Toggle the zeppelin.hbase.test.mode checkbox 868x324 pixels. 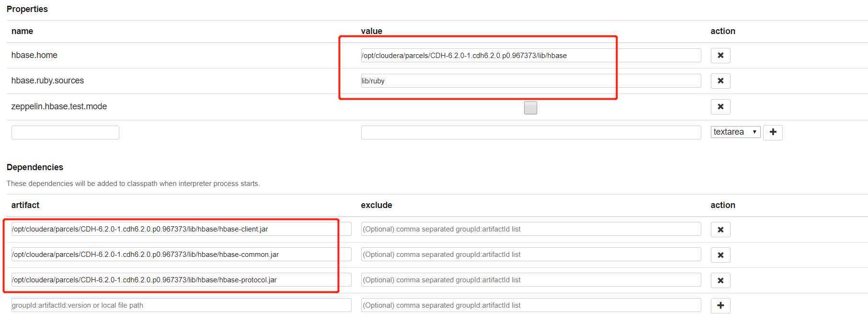click(530, 108)
